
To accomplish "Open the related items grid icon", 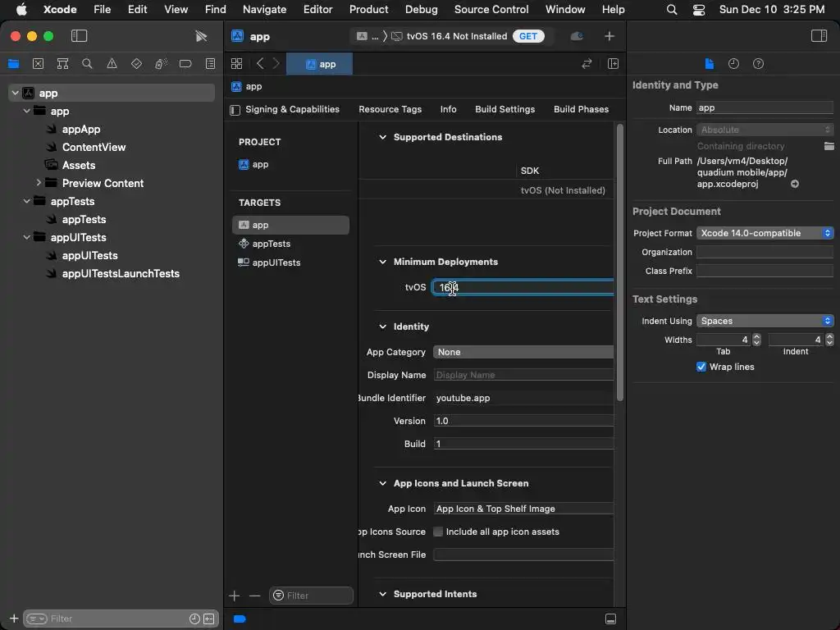I will click(x=236, y=64).
